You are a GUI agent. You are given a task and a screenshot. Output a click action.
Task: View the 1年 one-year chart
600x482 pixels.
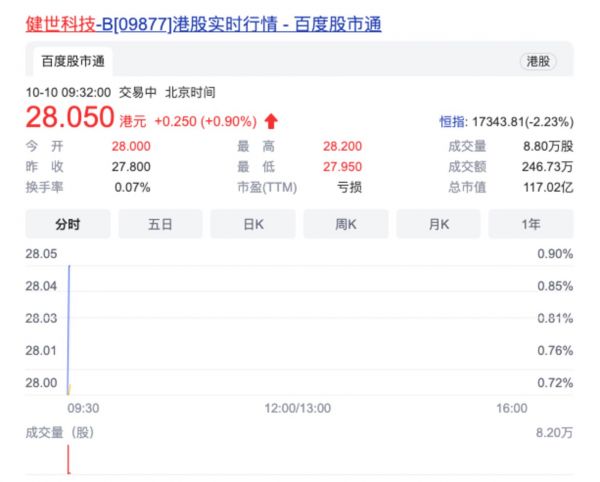(x=531, y=224)
